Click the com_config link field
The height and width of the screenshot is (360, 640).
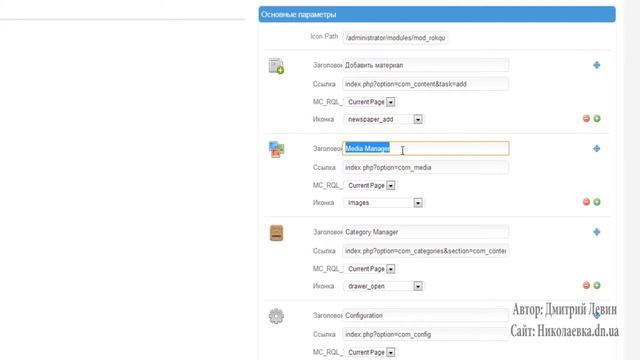pos(426,334)
